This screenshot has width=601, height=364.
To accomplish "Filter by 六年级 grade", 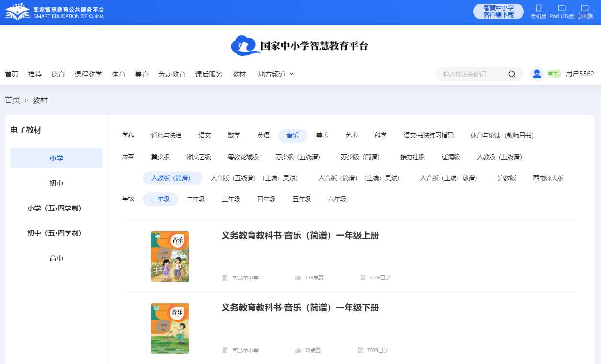I will point(337,199).
